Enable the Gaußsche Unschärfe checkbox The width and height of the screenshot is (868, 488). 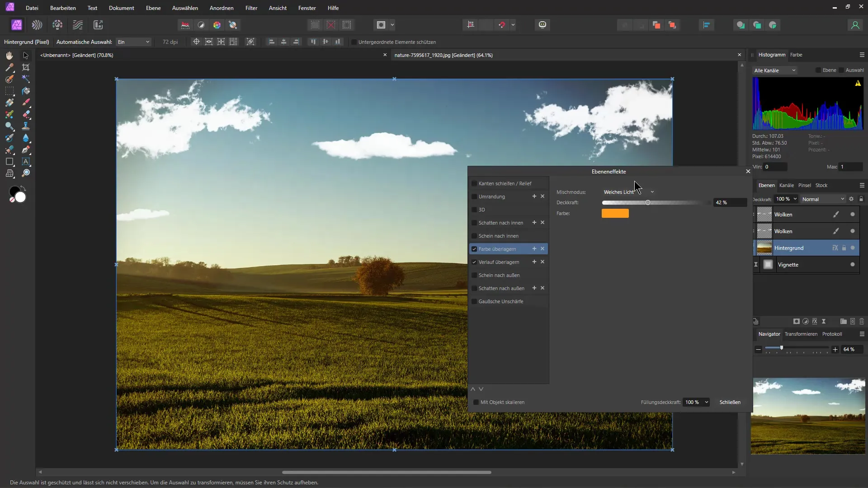click(474, 301)
